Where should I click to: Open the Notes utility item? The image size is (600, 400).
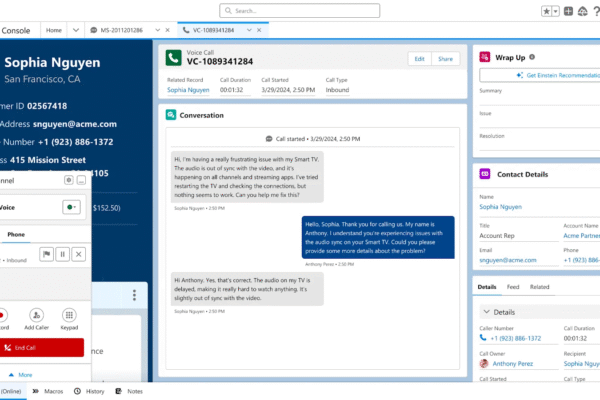(x=129, y=391)
